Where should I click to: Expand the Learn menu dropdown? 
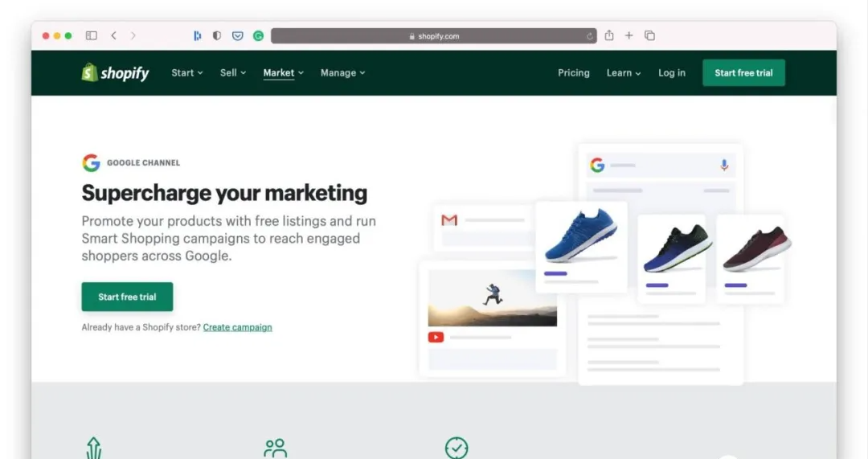(x=624, y=72)
